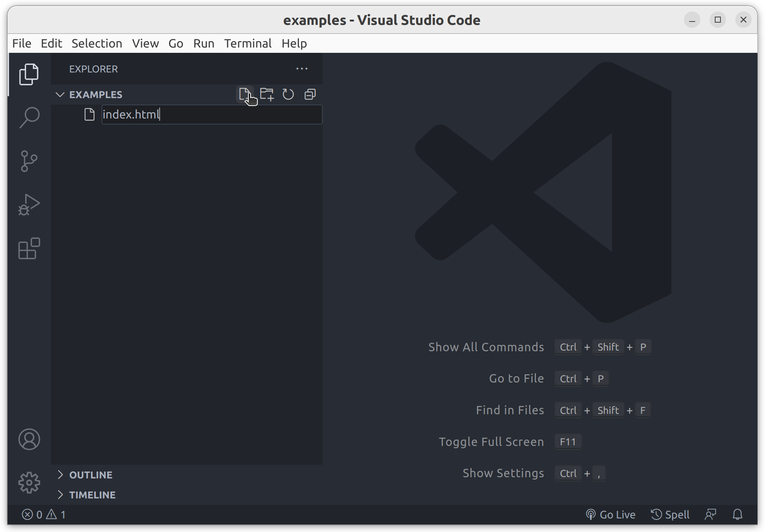This screenshot has width=765, height=532.
Task: Open Explorer Views and More Actions ellipsis
Action: (x=302, y=69)
